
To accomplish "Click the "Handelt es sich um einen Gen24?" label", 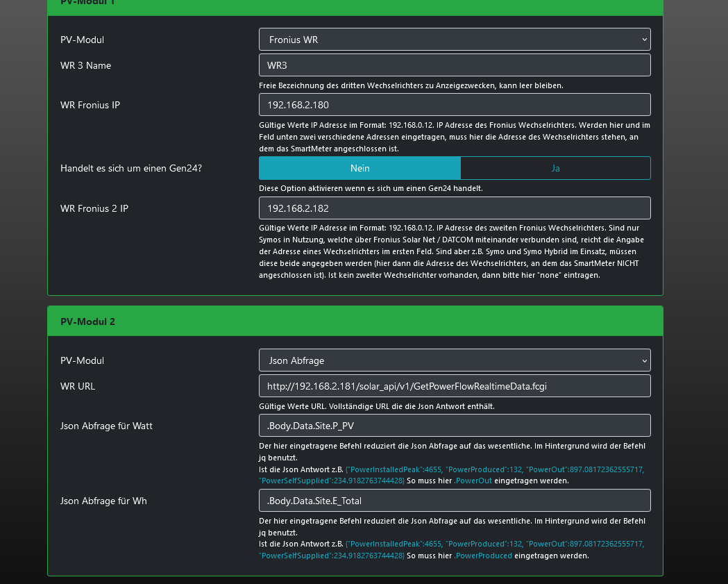I will click(x=131, y=168).
